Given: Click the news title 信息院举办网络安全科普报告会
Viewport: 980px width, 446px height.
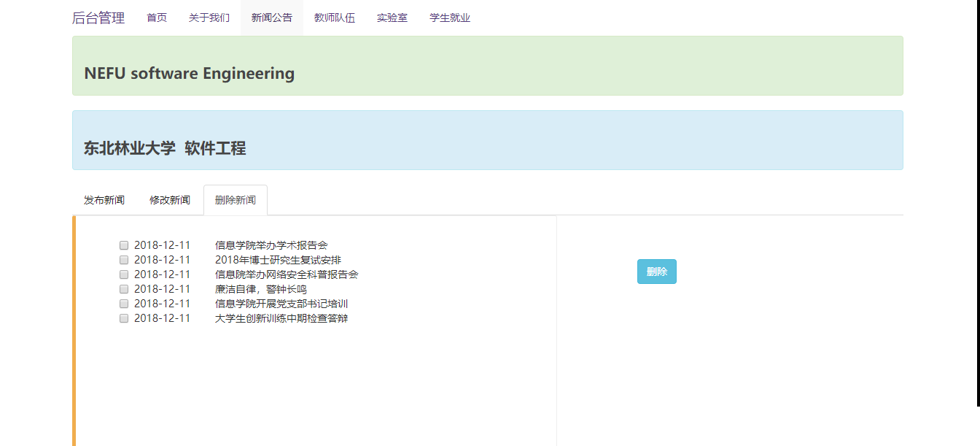Looking at the screenshot, I should click(287, 274).
